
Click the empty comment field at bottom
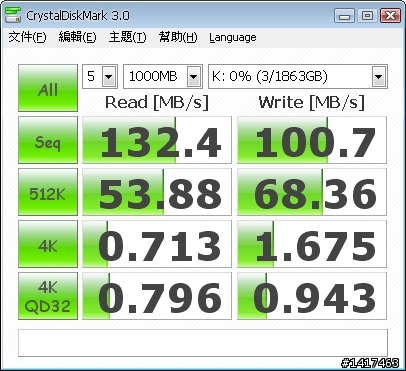coord(203,343)
